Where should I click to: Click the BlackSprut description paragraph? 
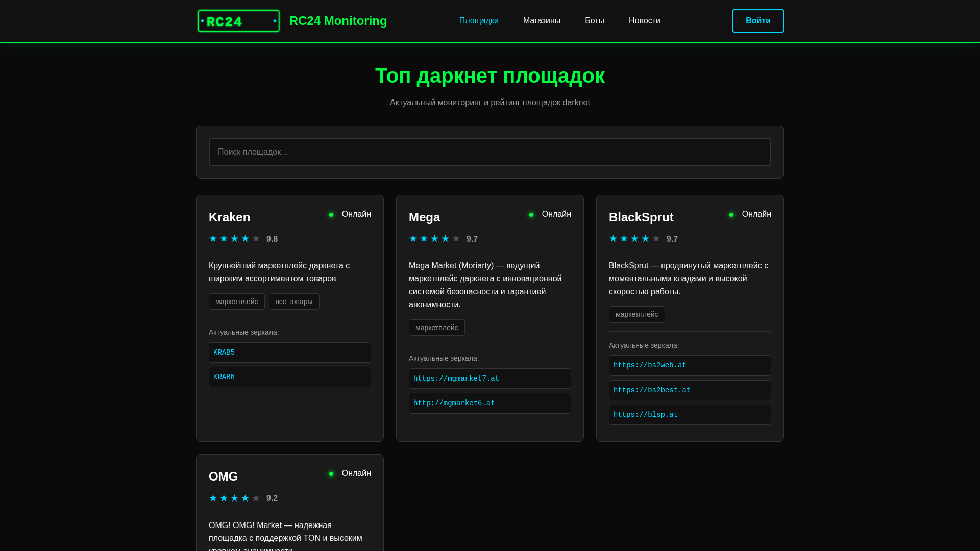click(688, 279)
